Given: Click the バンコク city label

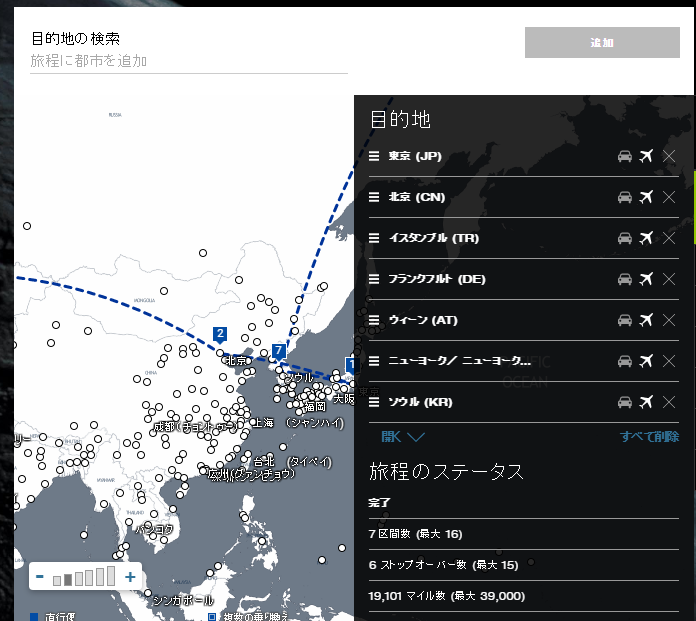Looking at the screenshot, I should (x=154, y=529).
